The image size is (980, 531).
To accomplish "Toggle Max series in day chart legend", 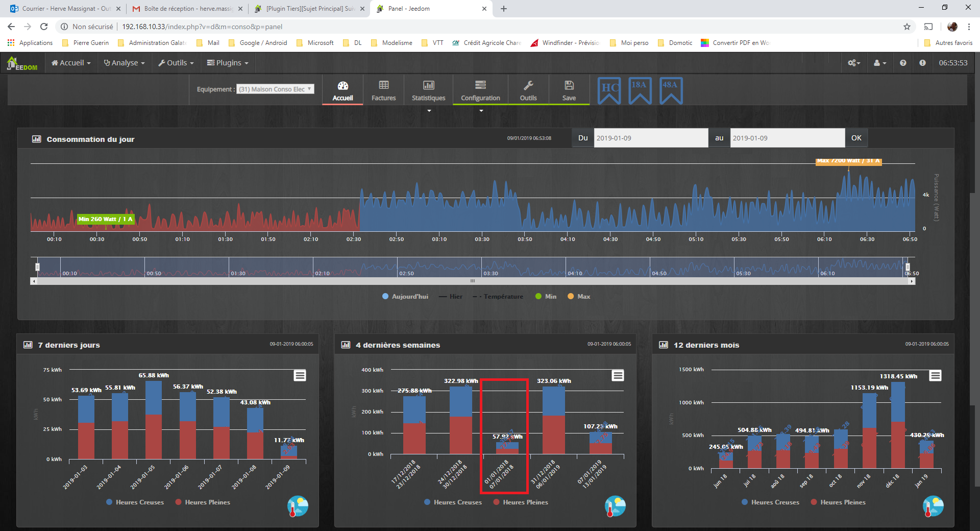I will click(x=579, y=297).
